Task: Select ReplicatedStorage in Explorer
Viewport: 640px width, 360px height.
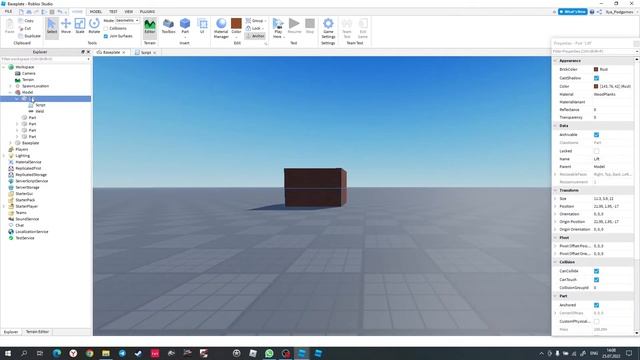Action: click(31, 175)
